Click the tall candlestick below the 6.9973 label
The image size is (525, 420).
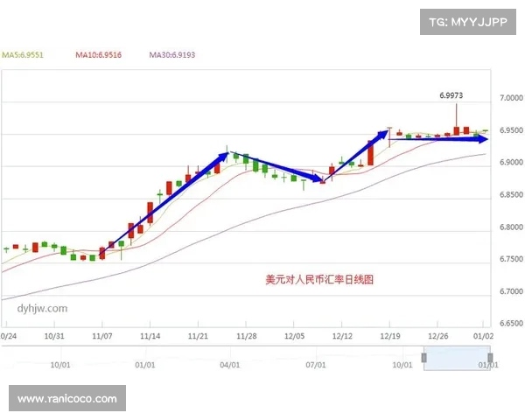tap(457, 120)
